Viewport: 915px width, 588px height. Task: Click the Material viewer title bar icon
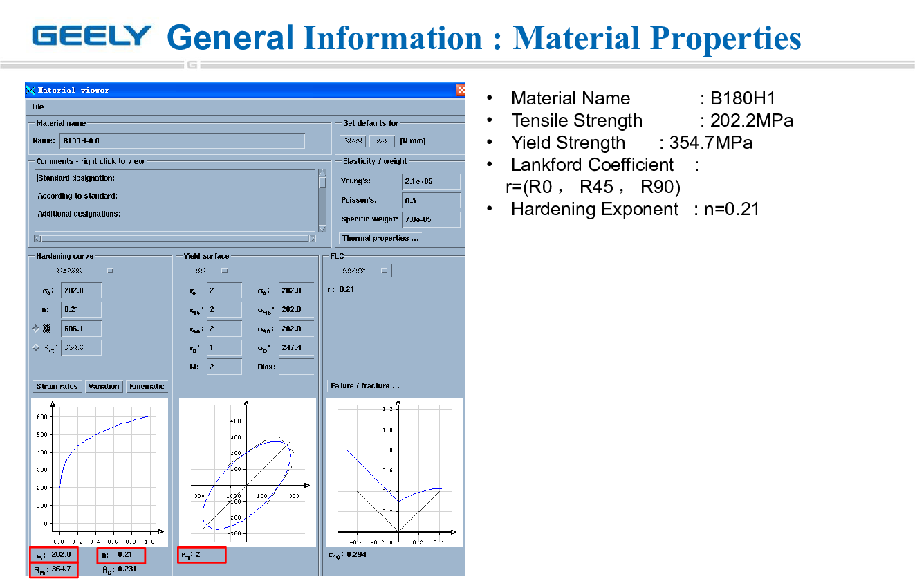[x=30, y=90]
